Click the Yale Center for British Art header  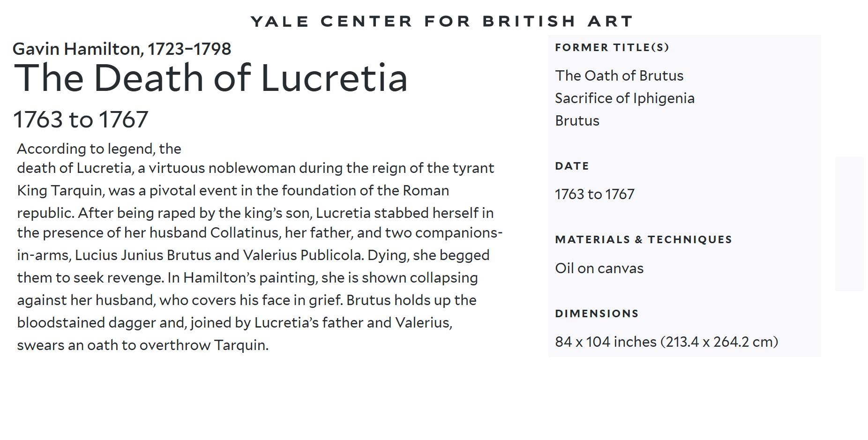(x=442, y=21)
